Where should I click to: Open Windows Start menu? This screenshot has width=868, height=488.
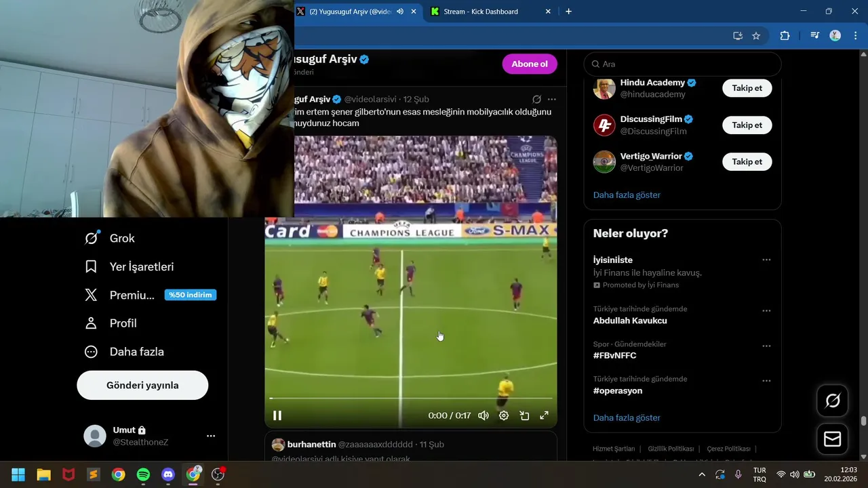click(x=18, y=474)
